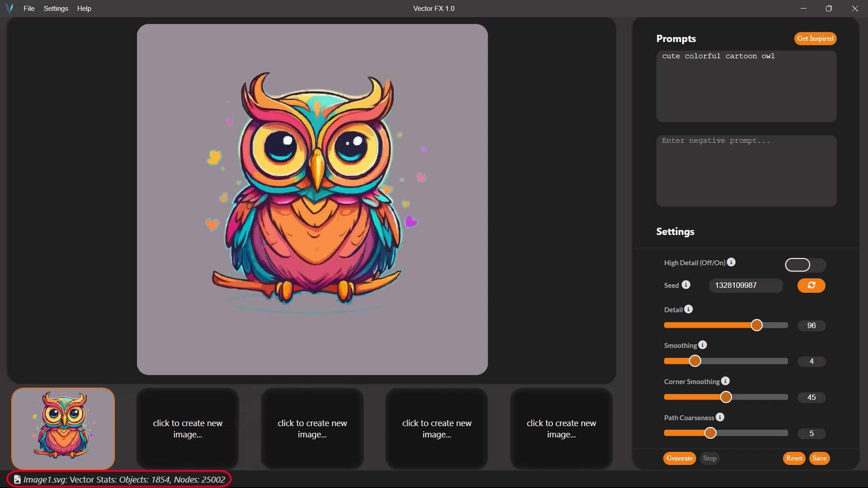Show the Smoothing info popup

tap(703, 345)
